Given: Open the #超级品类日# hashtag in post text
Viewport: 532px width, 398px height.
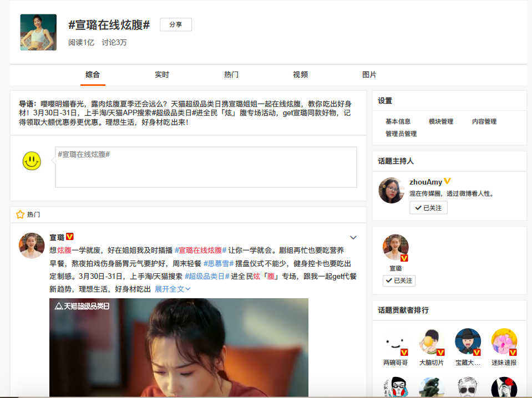Looking at the screenshot, I should point(207,276).
